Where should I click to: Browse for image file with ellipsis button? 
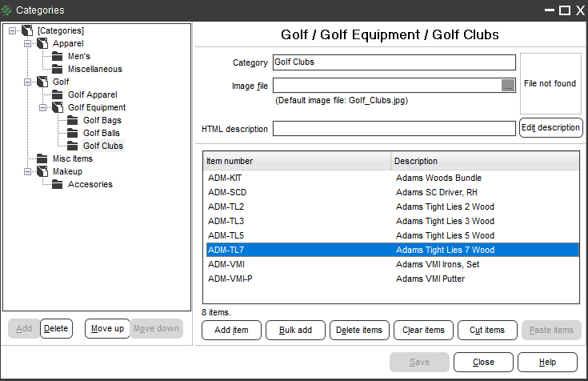pos(508,86)
